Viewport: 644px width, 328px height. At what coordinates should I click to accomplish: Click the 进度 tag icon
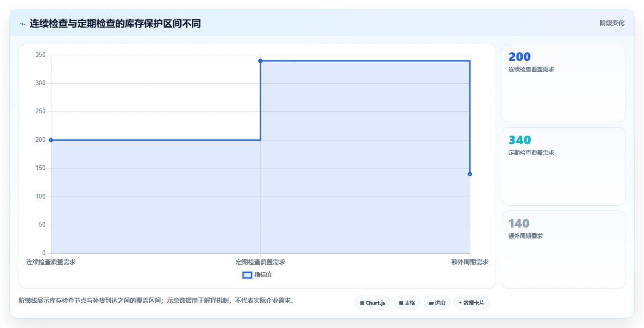[431, 303]
